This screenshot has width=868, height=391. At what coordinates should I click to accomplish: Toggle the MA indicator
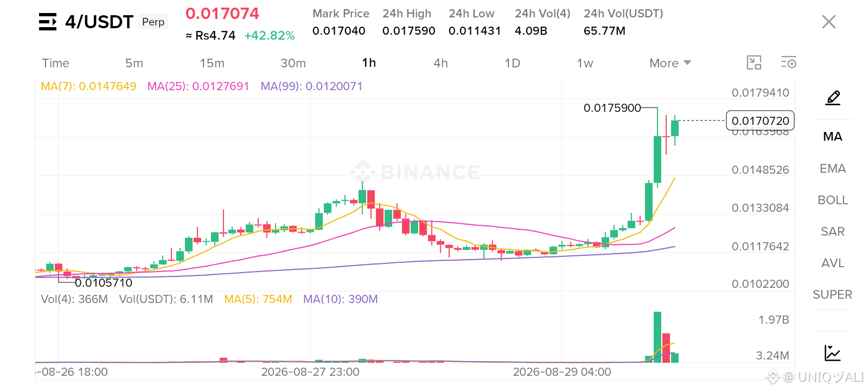pyautogui.click(x=832, y=136)
